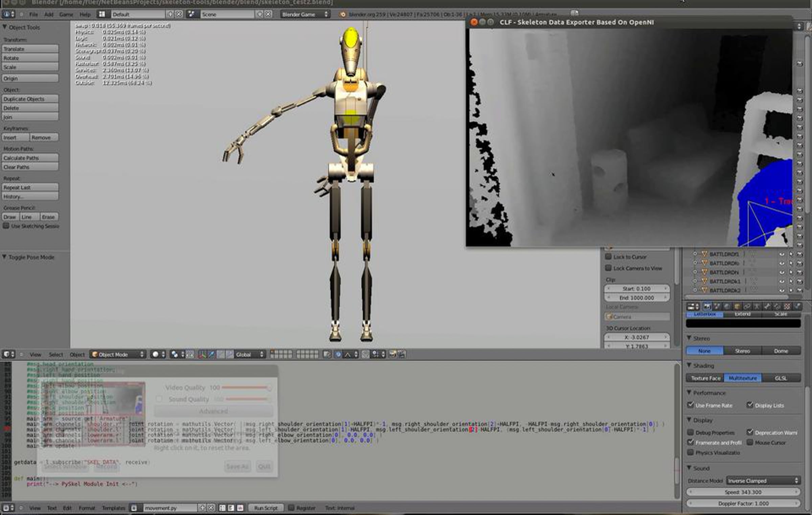Click the black framing bar color swatch

tap(743, 323)
